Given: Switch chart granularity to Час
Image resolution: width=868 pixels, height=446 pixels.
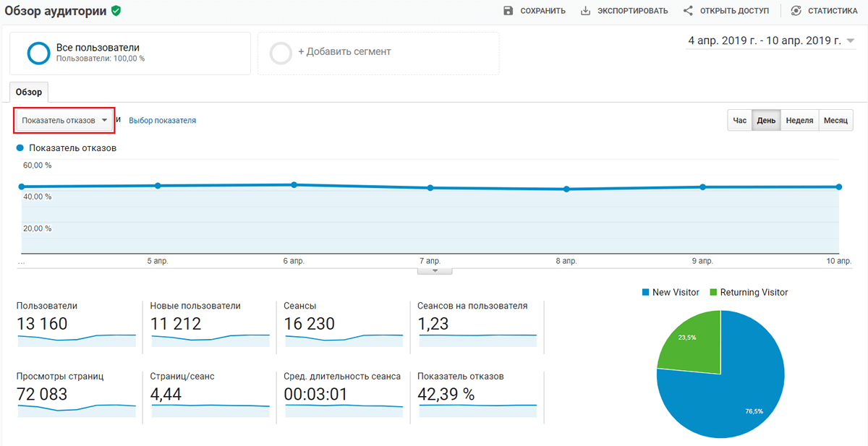Looking at the screenshot, I should (x=739, y=121).
